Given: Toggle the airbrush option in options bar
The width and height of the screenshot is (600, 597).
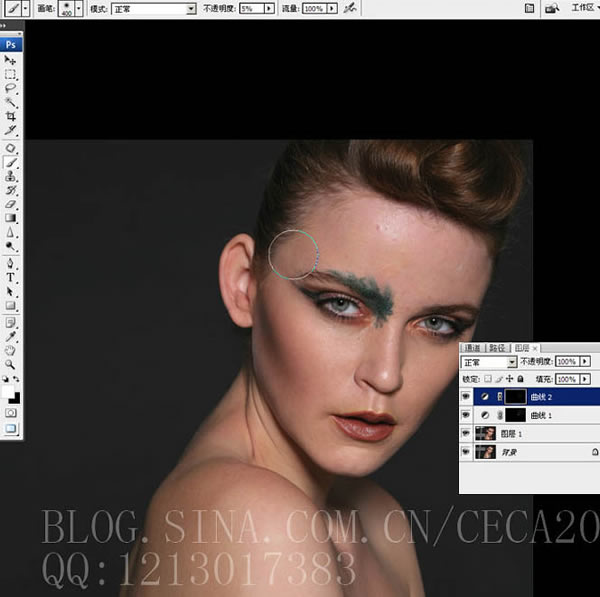Looking at the screenshot, I should pyautogui.click(x=349, y=8).
